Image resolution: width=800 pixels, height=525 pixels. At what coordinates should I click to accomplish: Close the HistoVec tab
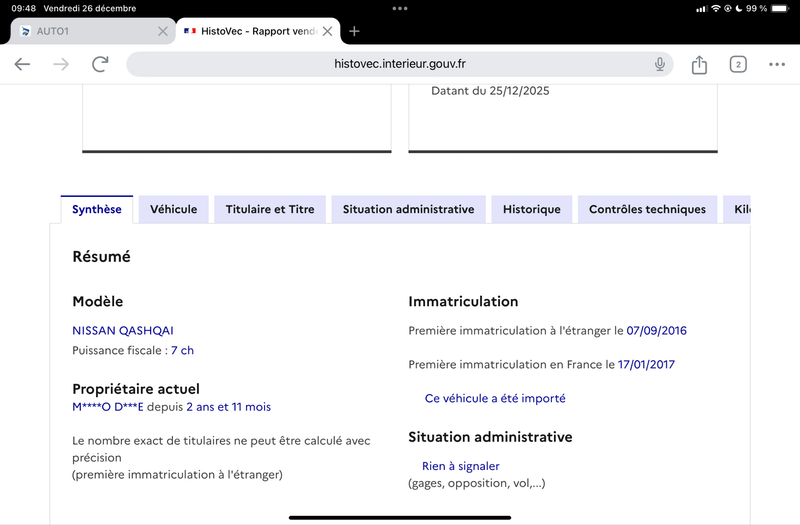coord(329,31)
